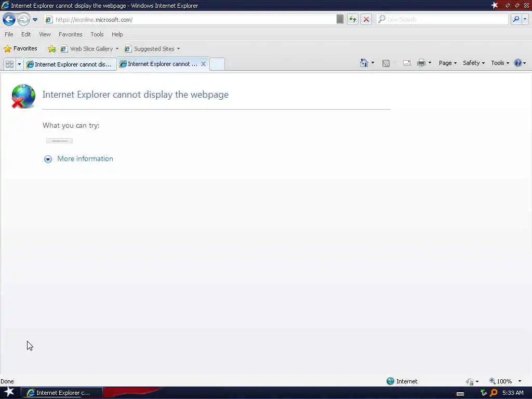Click the Help question mark icon
This screenshot has height=399, width=532.
518,63
